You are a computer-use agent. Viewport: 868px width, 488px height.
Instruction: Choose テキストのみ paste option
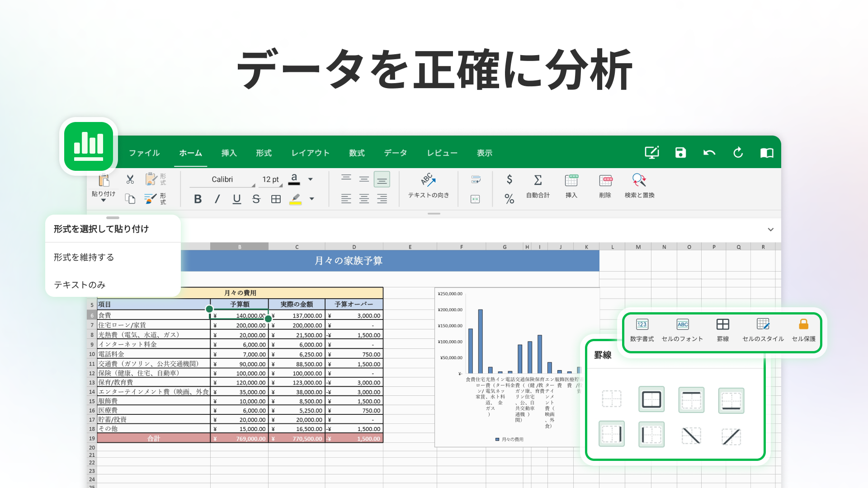point(80,285)
